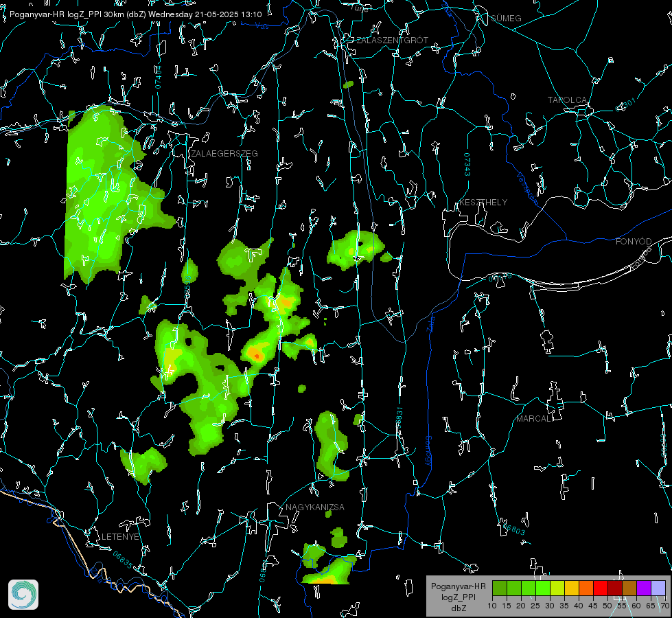Screen dimensions: 672x618
Task: Select the bright red 45-50 dBZ swatch
Action: click(601, 588)
